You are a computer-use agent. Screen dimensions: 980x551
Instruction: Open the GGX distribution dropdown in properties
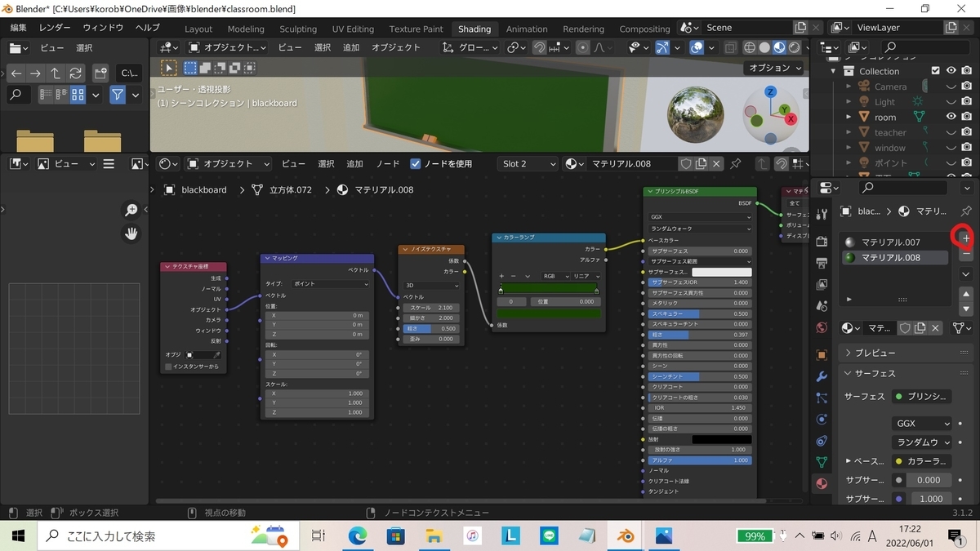click(922, 424)
